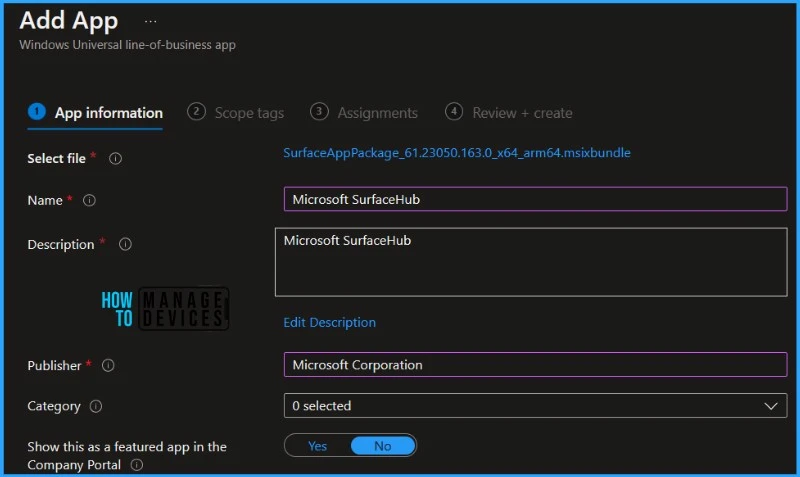Click the step 1 circle icon
The height and width of the screenshot is (477, 800).
(x=37, y=111)
